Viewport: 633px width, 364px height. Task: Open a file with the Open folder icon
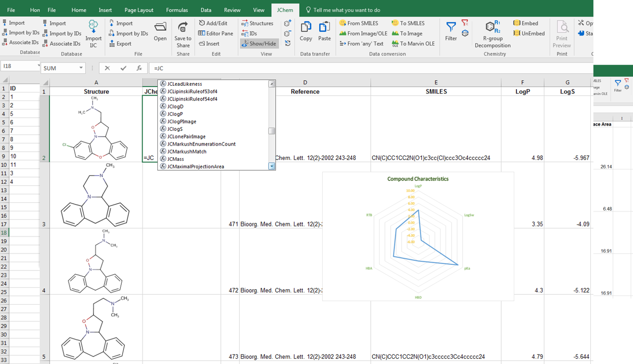pyautogui.click(x=160, y=26)
